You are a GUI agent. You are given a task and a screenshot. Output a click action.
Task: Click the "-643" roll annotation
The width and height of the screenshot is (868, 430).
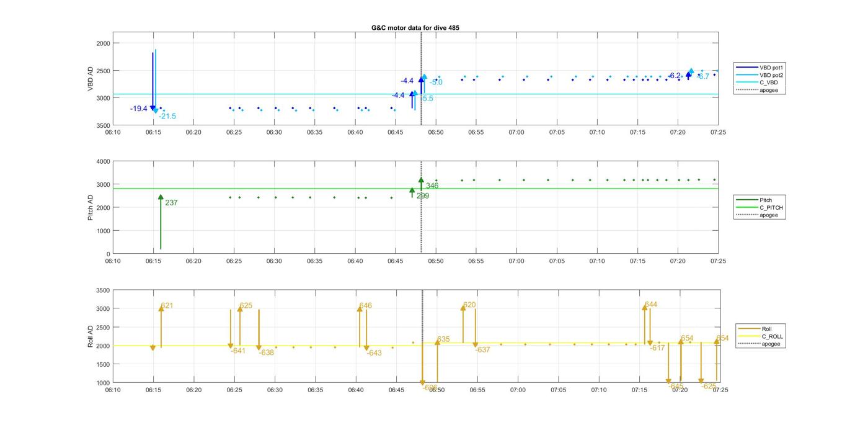pyautogui.click(x=374, y=352)
